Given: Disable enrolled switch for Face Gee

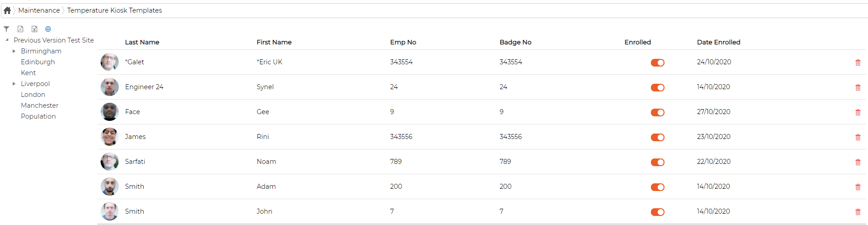Looking at the screenshot, I should click(x=658, y=112).
